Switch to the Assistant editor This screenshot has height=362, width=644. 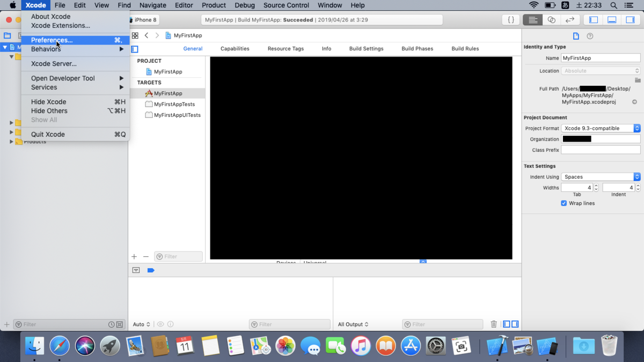551,20
